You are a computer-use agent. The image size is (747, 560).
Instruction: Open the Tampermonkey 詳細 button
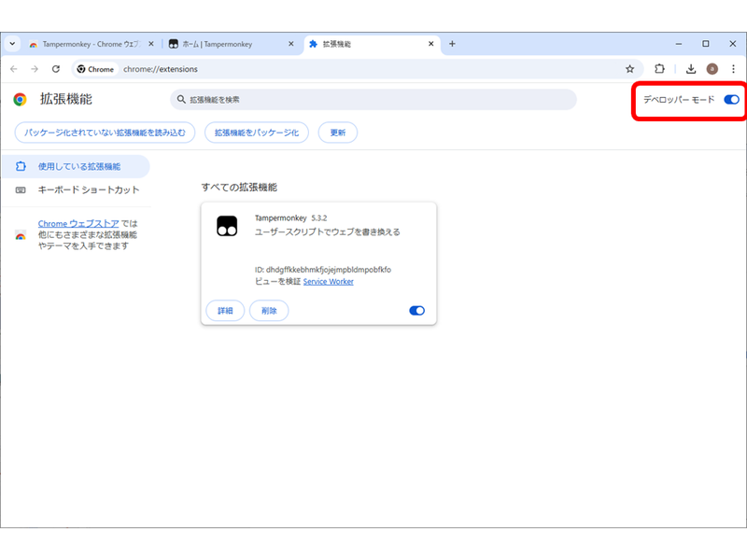225,311
